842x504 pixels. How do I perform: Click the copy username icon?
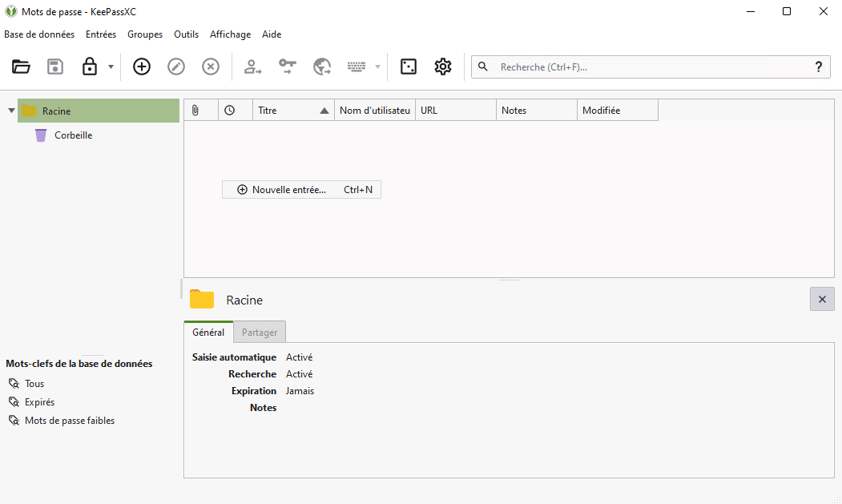click(252, 67)
